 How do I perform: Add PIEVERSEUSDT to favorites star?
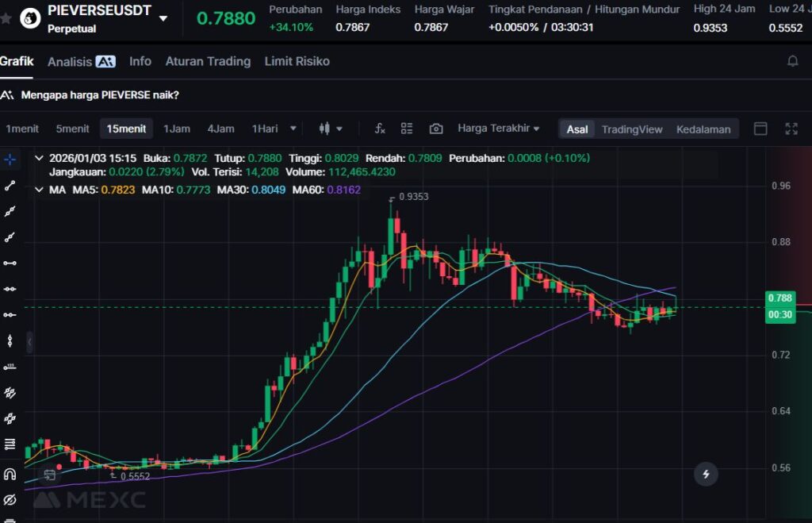point(6,17)
